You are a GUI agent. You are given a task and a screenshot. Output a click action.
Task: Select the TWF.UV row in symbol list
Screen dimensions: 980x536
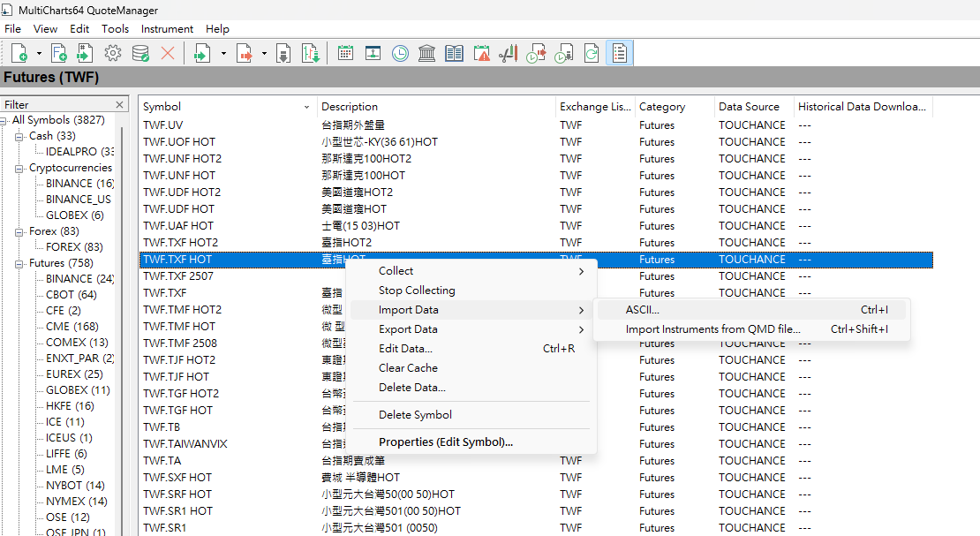click(163, 125)
